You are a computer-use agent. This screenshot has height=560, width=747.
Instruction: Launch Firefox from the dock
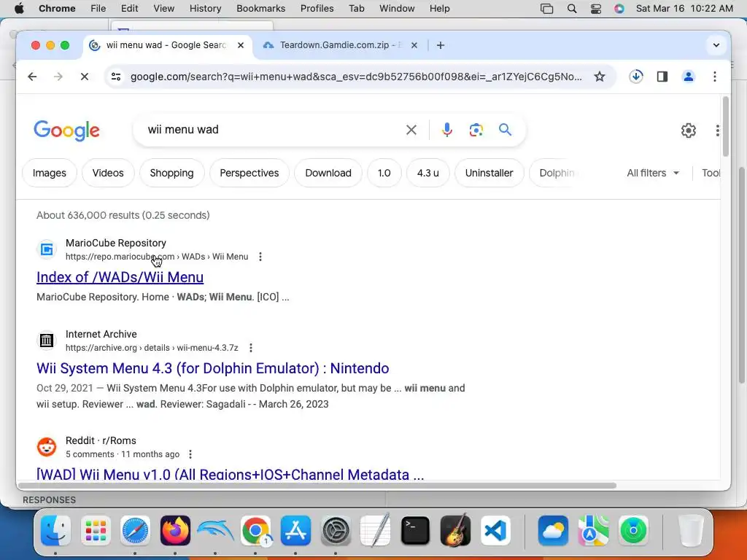pyautogui.click(x=175, y=531)
